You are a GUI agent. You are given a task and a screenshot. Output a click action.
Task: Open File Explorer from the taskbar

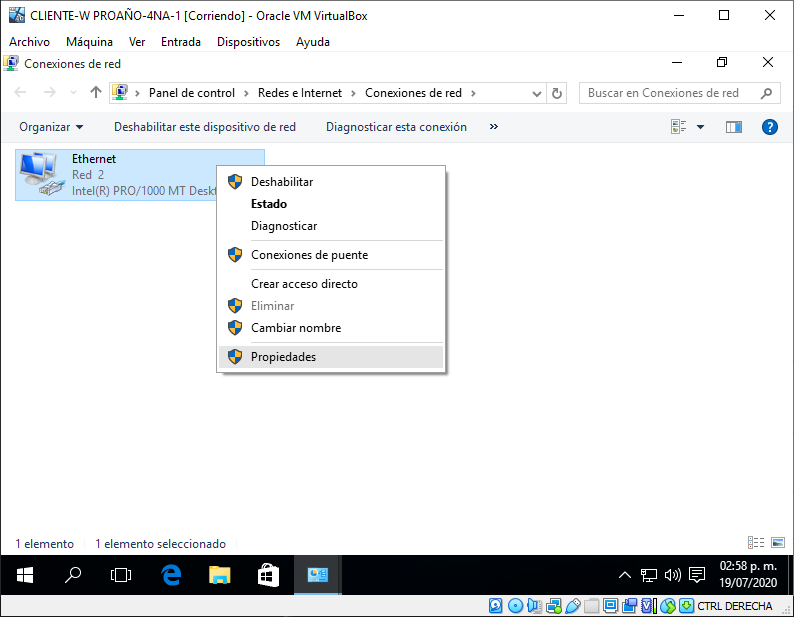pyautogui.click(x=219, y=575)
